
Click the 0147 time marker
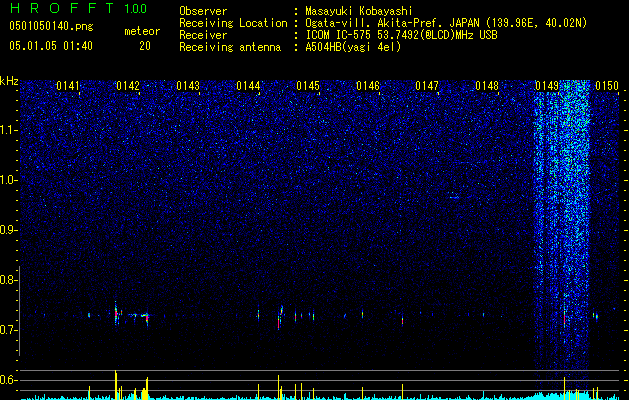427,85
